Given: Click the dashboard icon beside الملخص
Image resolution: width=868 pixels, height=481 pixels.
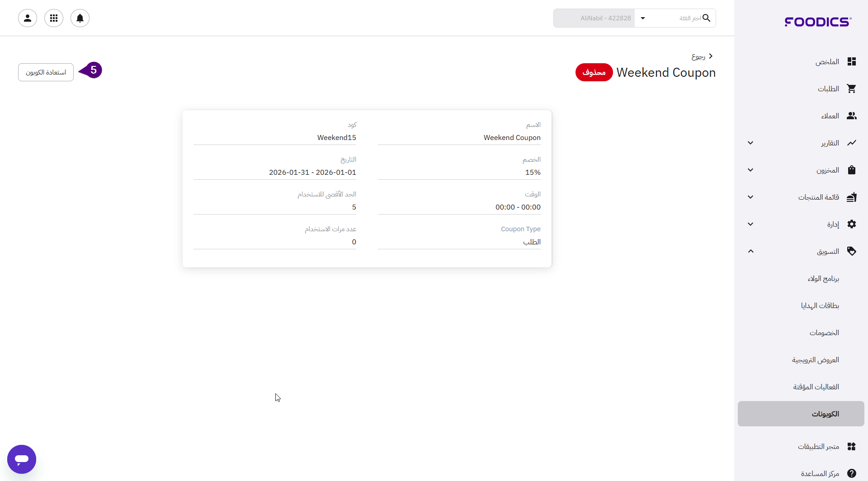Looking at the screenshot, I should 852,61.
